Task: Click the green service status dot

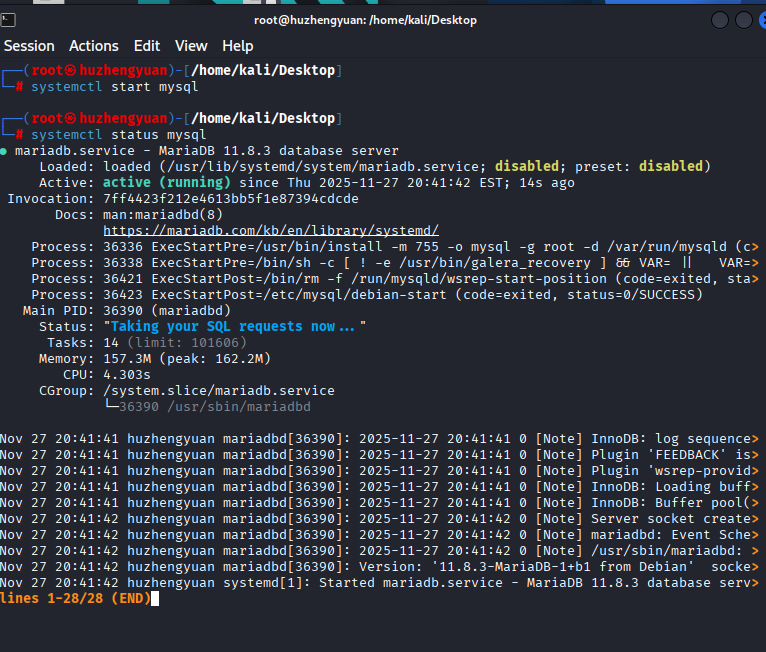Action: 3,151
